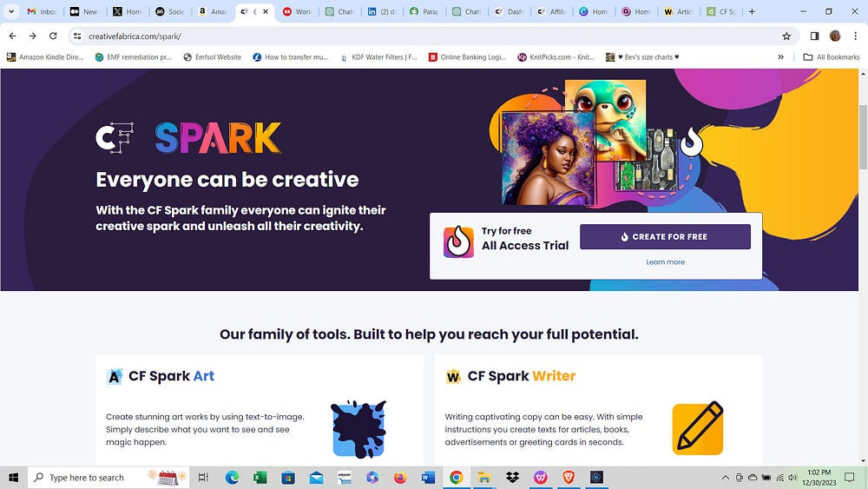
Task: Open the Online Banking Login bookmark
Action: pyautogui.click(x=468, y=57)
